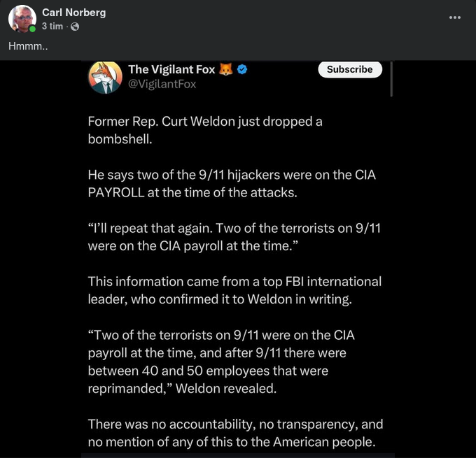Click the "Former Rep. Curt Weldon" opening paragraph
476x458 pixels.
coord(204,129)
